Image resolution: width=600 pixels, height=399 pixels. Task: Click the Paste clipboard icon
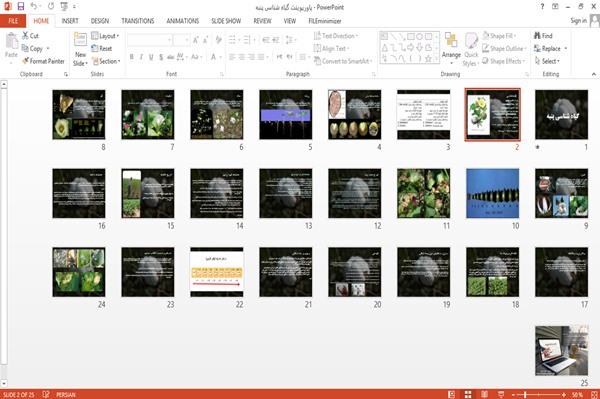click(11, 41)
